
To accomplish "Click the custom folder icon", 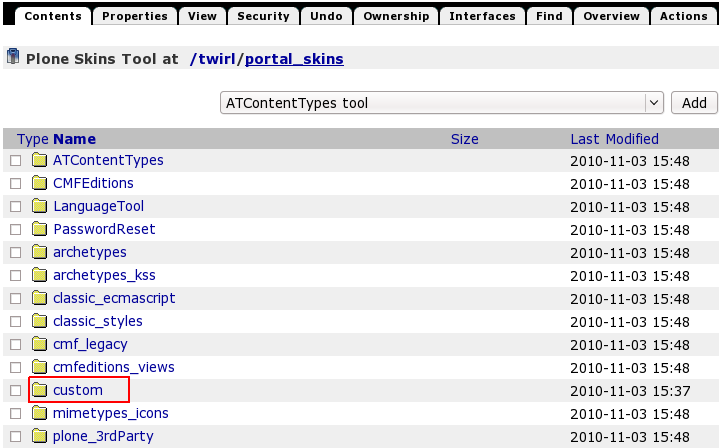I will click(40, 390).
